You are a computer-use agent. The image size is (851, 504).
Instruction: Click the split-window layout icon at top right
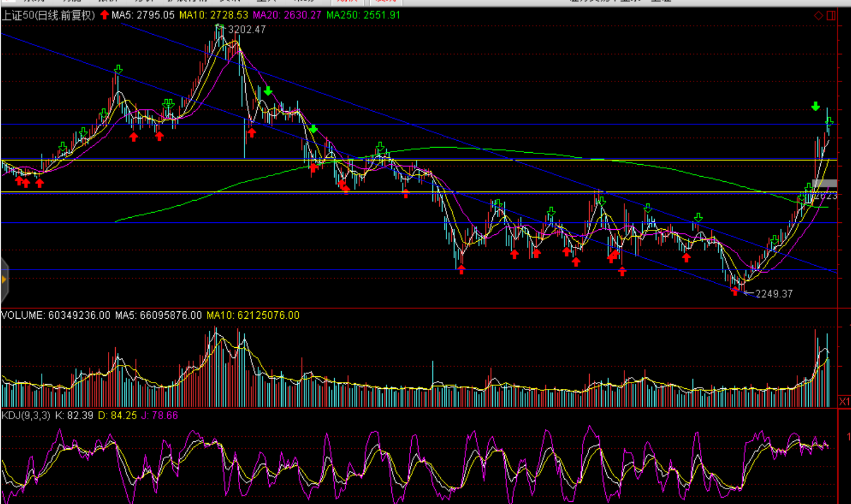pos(831,15)
